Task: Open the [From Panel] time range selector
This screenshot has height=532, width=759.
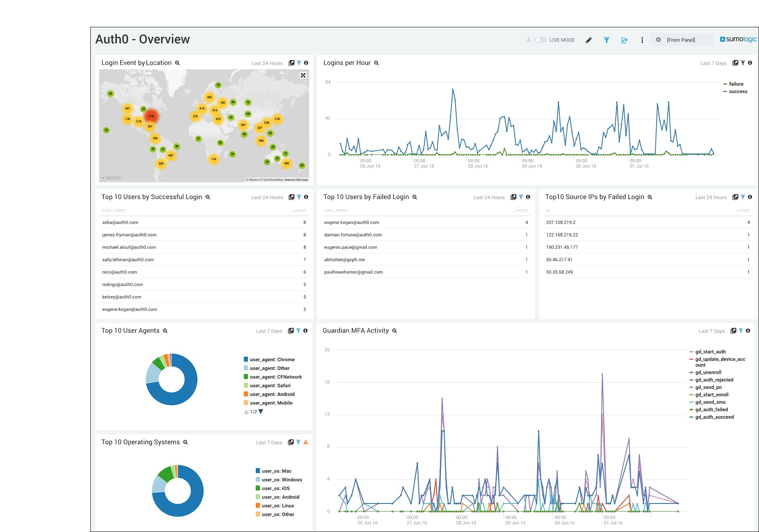Action: (x=681, y=39)
